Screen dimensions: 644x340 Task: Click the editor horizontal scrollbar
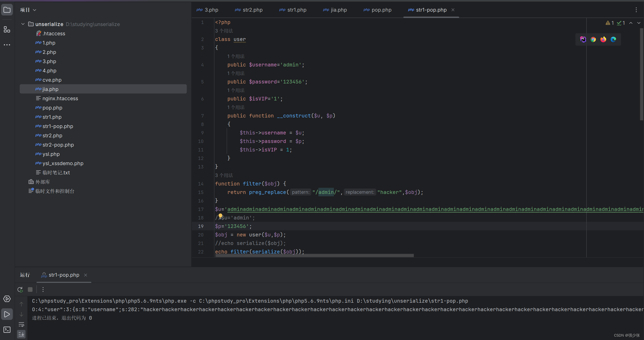(x=315, y=256)
